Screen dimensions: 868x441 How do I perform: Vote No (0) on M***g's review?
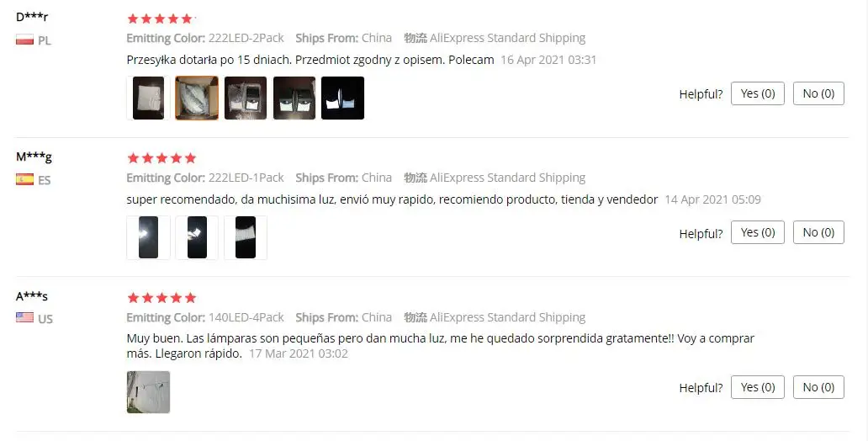tap(818, 232)
